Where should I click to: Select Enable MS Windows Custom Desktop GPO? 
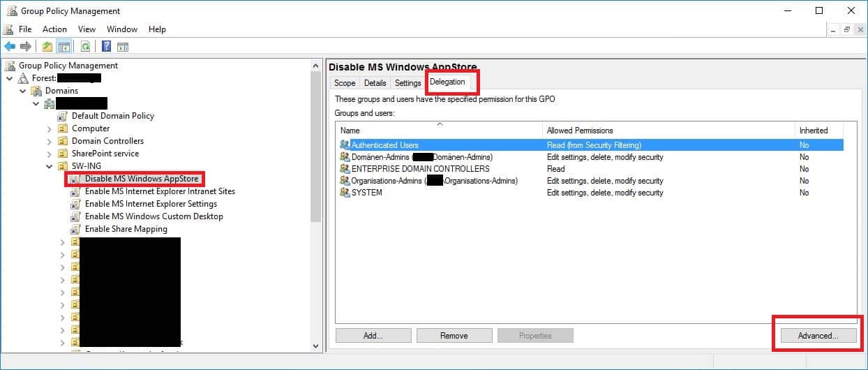tap(154, 216)
